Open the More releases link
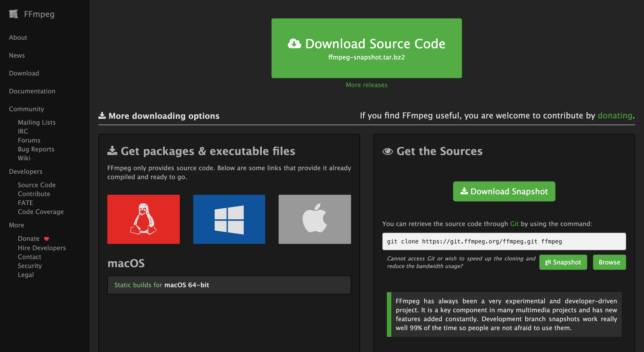The image size is (644, 352). click(x=366, y=85)
